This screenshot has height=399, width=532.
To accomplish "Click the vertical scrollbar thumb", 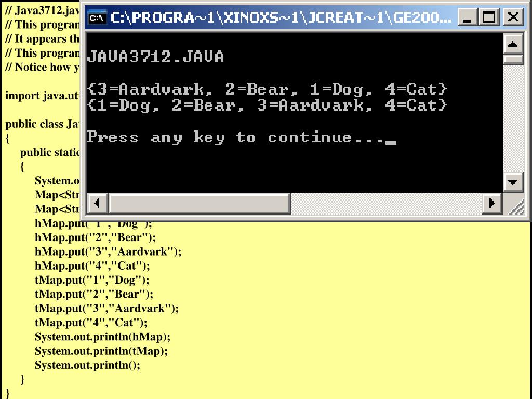I will click(x=513, y=60).
